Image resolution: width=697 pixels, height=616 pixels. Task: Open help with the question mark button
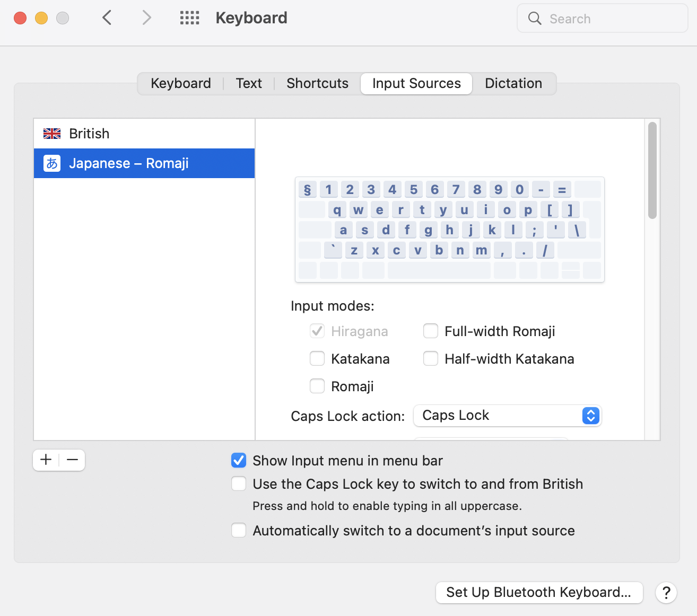point(666,592)
